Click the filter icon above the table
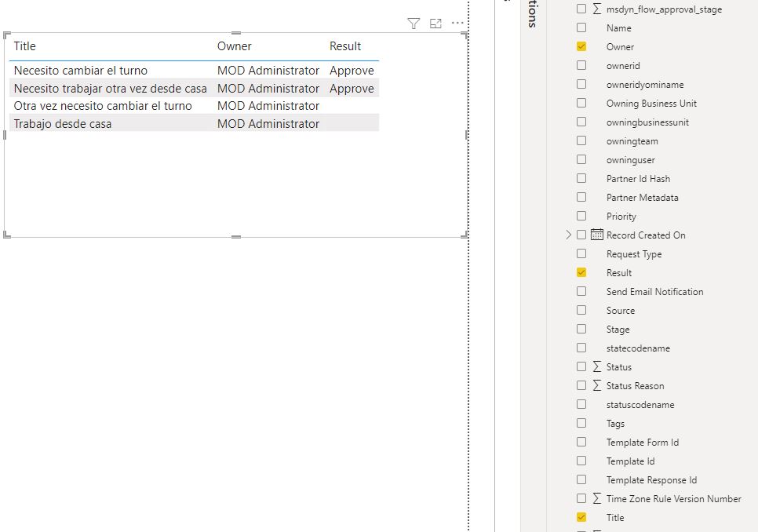The height and width of the screenshot is (532, 758). (414, 24)
